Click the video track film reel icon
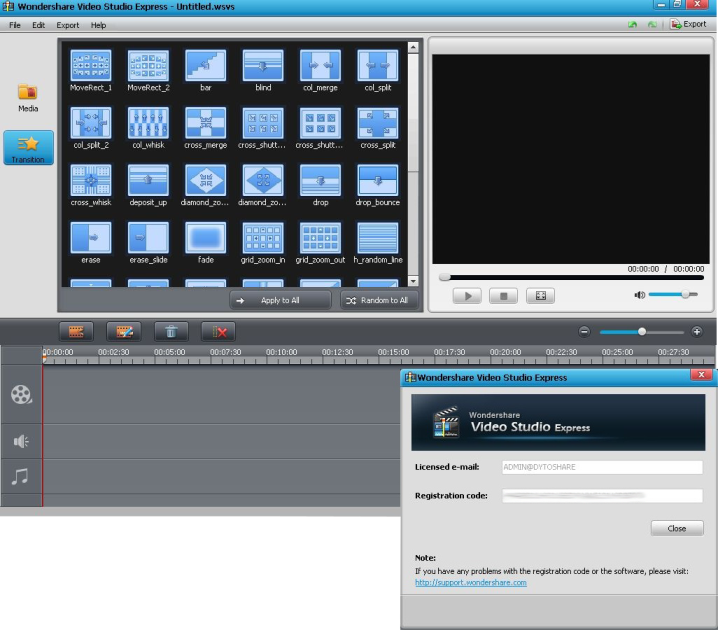 tap(21, 394)
